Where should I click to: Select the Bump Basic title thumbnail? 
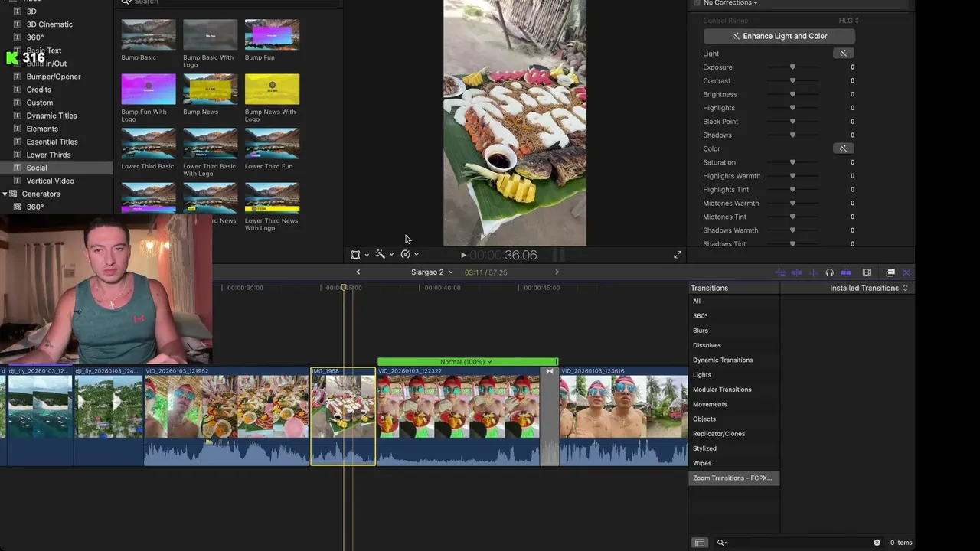[149, 35]
